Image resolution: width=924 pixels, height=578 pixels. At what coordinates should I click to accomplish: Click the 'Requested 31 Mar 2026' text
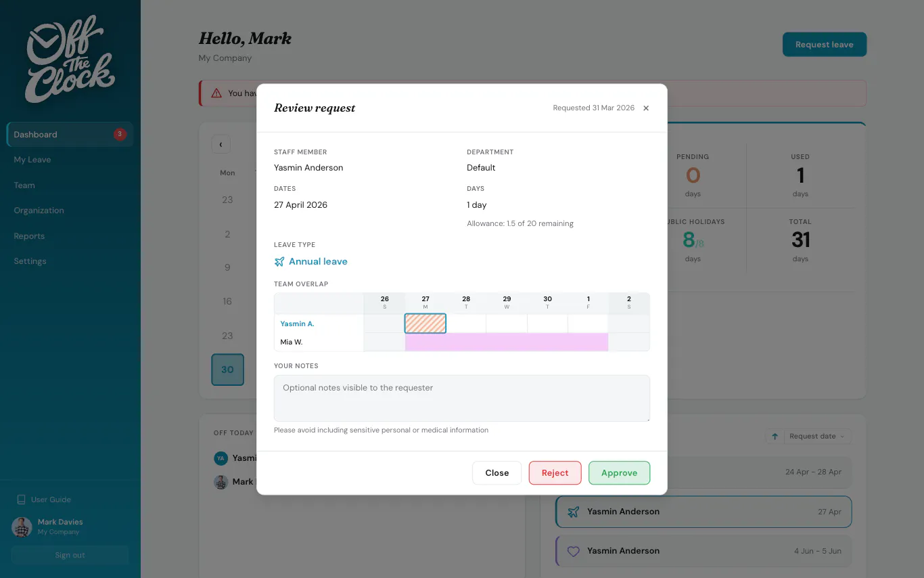click(x=593, y=108)
